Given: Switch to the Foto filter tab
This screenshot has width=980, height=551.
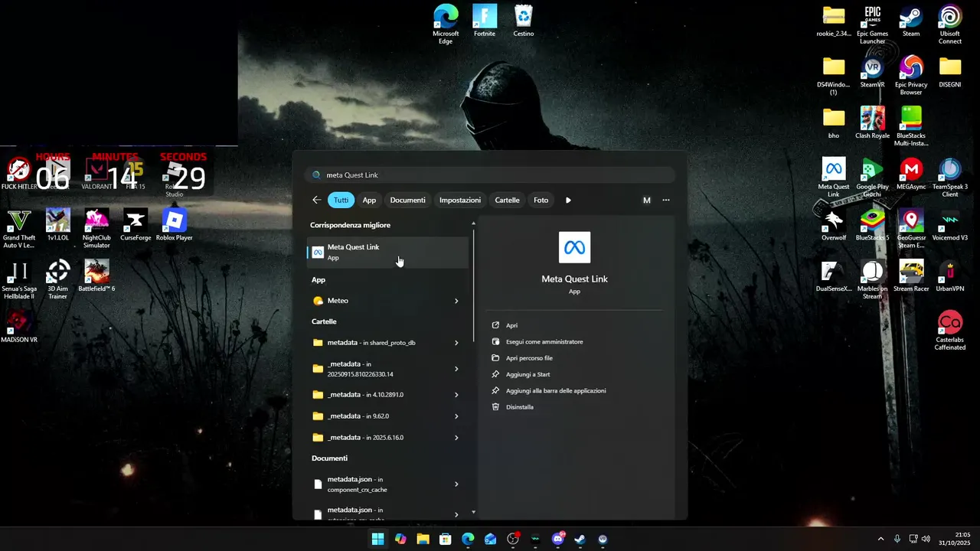Looking at the screenshot, I should pyautogui.click(x=541, y=200).
